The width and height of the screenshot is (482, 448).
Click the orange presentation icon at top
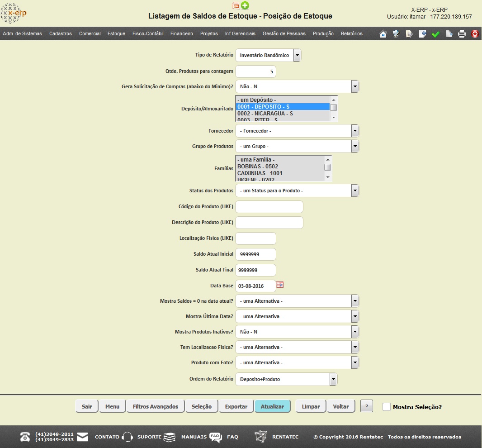(x=236, y=5)
